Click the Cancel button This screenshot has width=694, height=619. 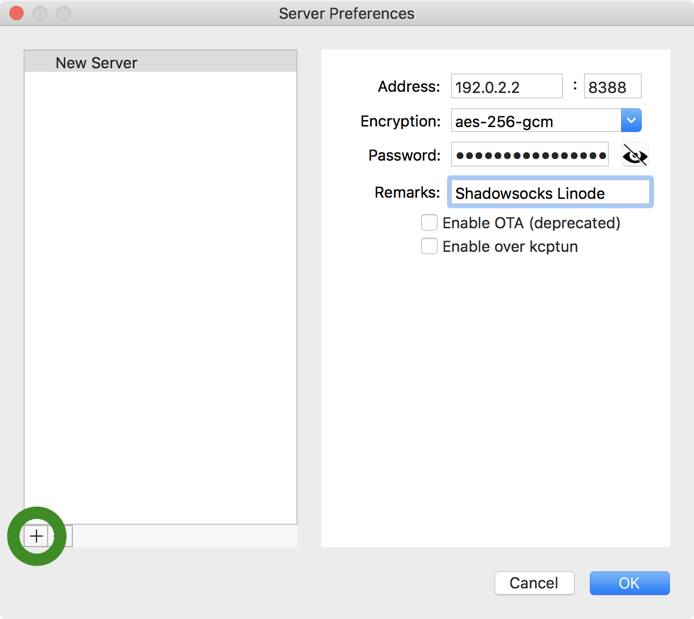[x=533, y=583]
